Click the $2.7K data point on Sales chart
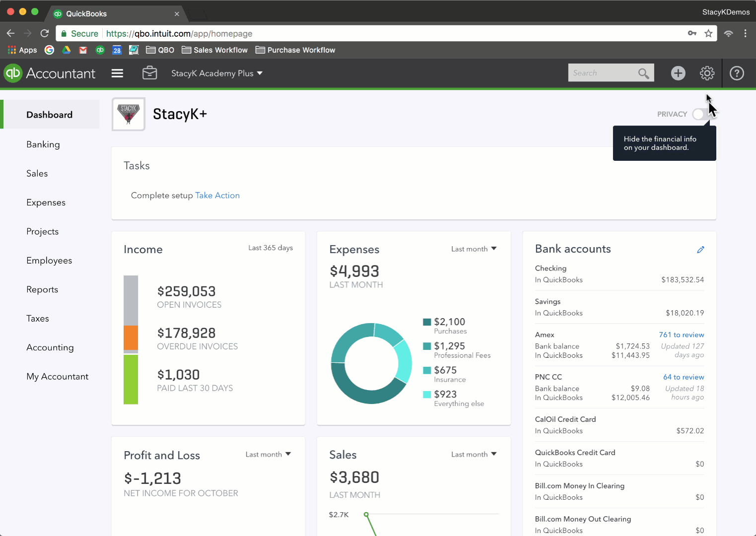Image resolution: width=756 pixels, height=536 pixels. tap(366, 515)
